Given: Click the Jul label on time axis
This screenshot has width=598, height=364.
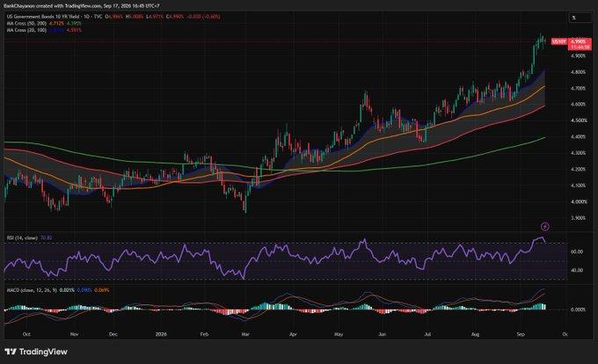Looking at the screenshot, I should [x=427, y=334].
